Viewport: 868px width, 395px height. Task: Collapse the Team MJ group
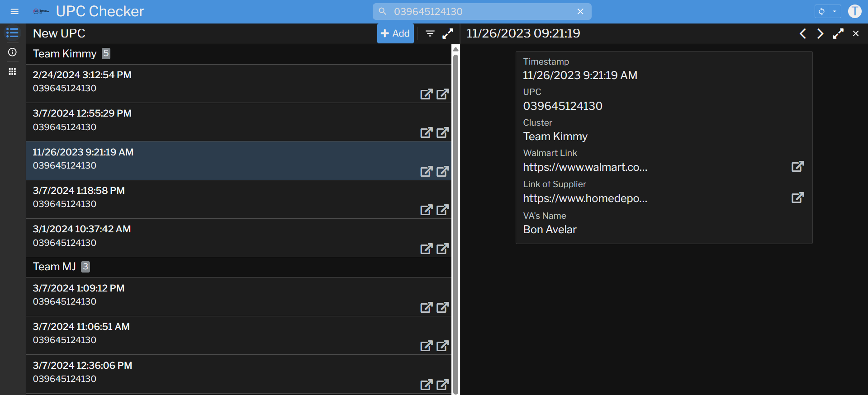[54, 267]
